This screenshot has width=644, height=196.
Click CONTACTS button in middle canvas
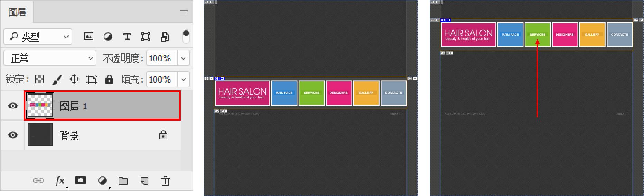click(393, 93)
